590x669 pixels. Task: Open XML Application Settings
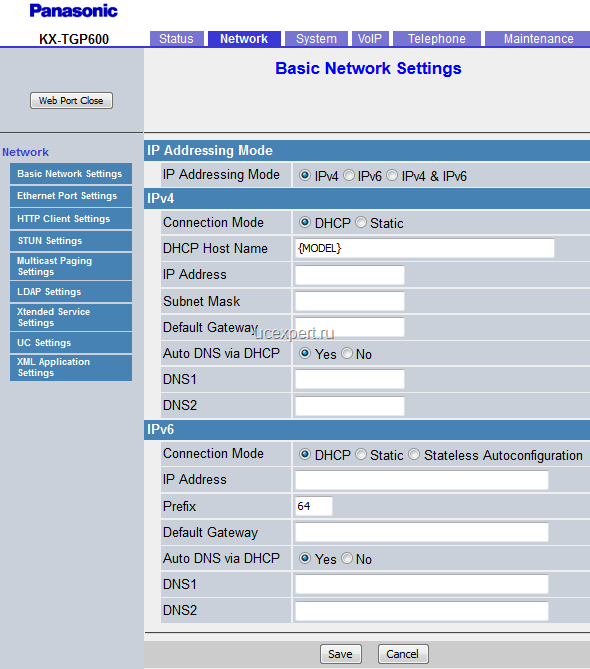(x=71, y=367)
